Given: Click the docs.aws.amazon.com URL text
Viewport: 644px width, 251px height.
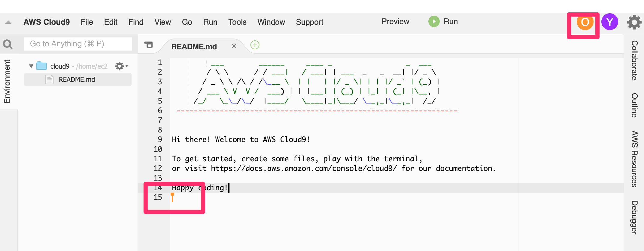Looking at the screenshot, I should click(304, 168).
